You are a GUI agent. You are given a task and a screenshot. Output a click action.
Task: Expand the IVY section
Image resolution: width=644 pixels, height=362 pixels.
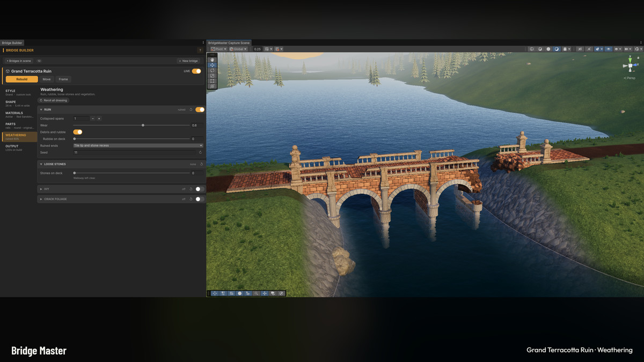tap(41, 189)
